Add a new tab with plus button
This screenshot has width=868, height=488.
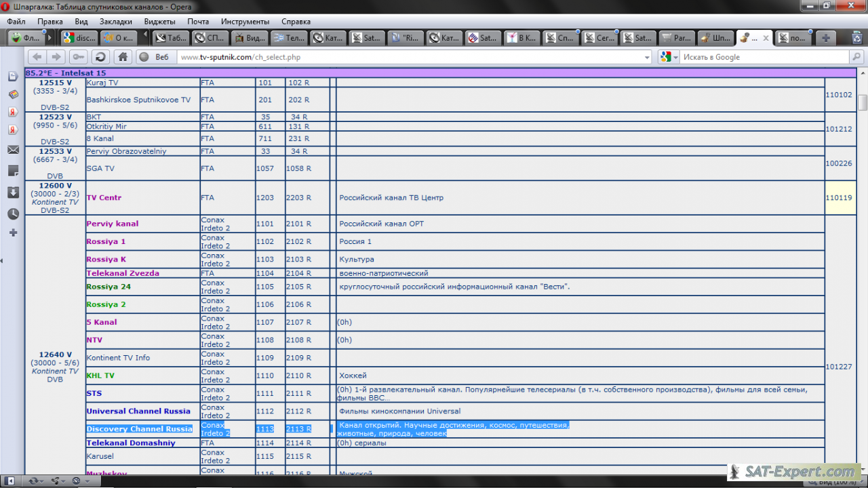click(825, 38)
